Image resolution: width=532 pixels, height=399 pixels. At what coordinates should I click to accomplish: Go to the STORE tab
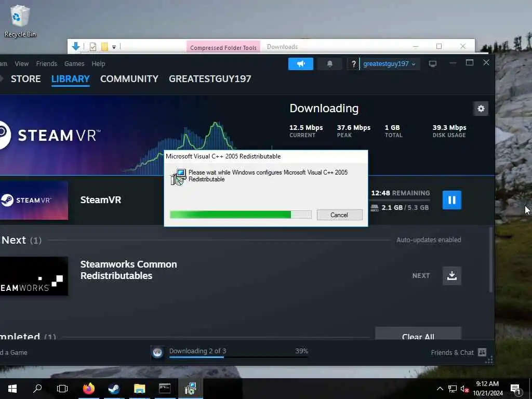(26, 79)
